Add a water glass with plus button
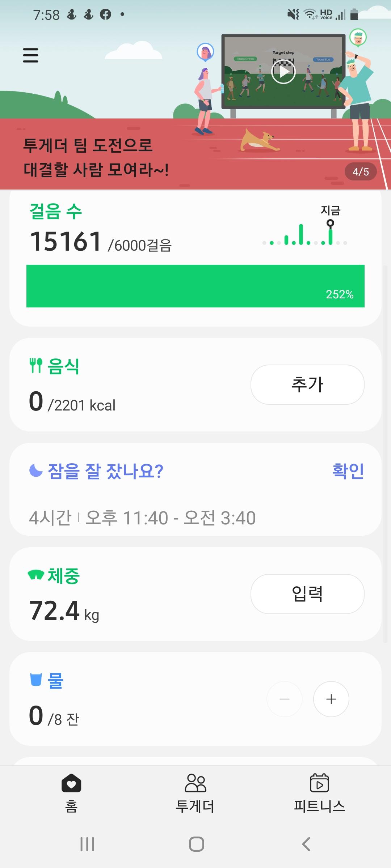The width and height of the screenshot is (391, 868). [331, 699]
